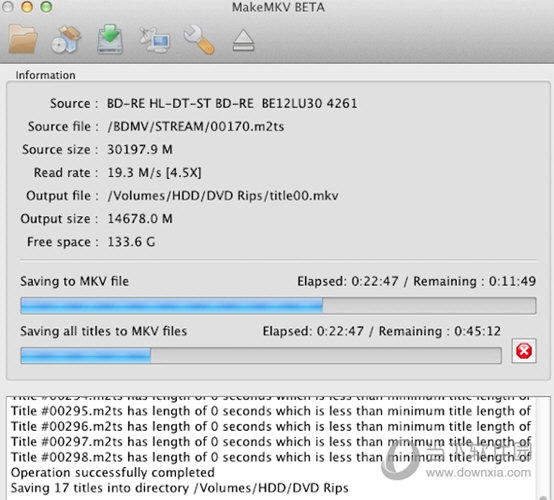The width and height of the screenshot is (554, 500).
Task: Select the Title #00295.m2ts log line
Action: coord(271,411)
